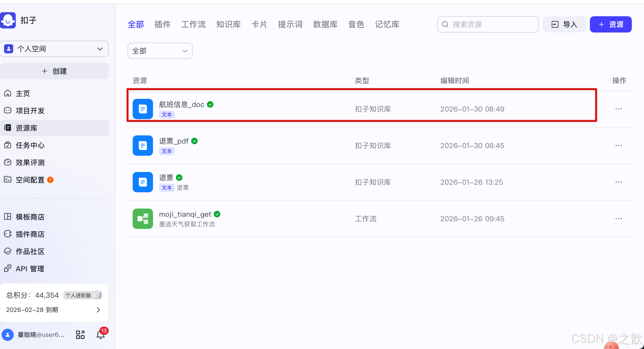Go to 插件商店 in the sidebar
This screenshot has height=349, width=644.
coord(30,234)
